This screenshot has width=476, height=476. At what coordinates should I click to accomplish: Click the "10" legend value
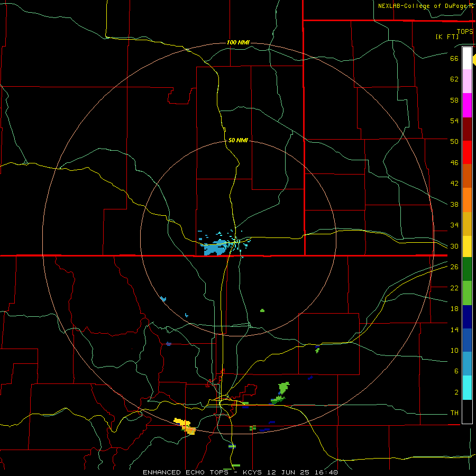click(454, 351)
